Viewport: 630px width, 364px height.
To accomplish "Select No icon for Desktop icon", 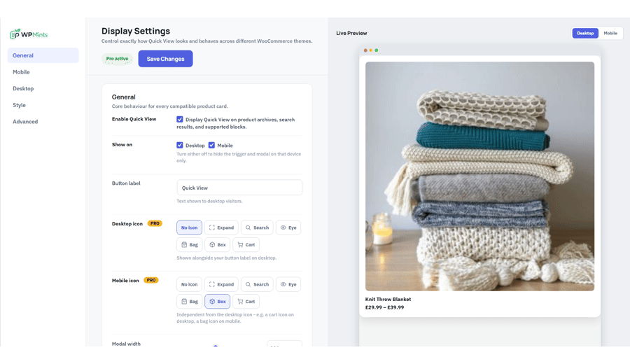I will coord(189,227).
